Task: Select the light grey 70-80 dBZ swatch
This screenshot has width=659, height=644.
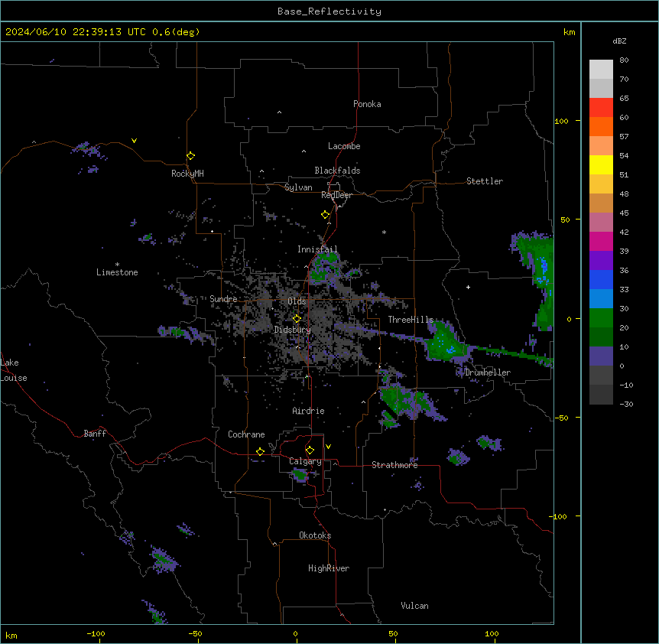Action: click(x=601, y=70)
